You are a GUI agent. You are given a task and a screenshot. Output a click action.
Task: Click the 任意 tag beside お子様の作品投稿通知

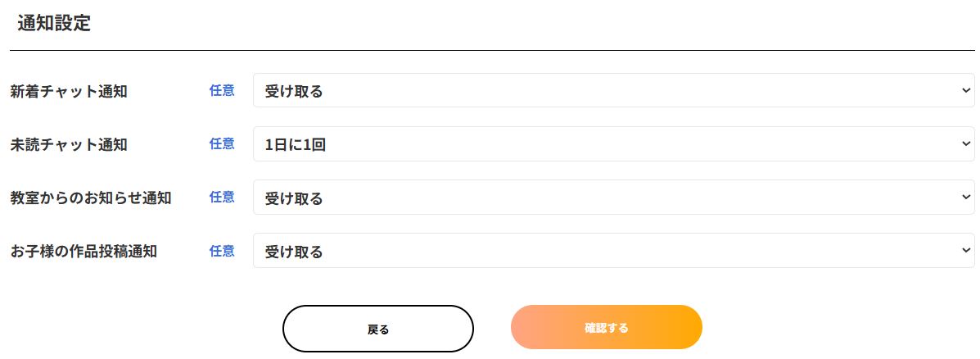(222, 251)
